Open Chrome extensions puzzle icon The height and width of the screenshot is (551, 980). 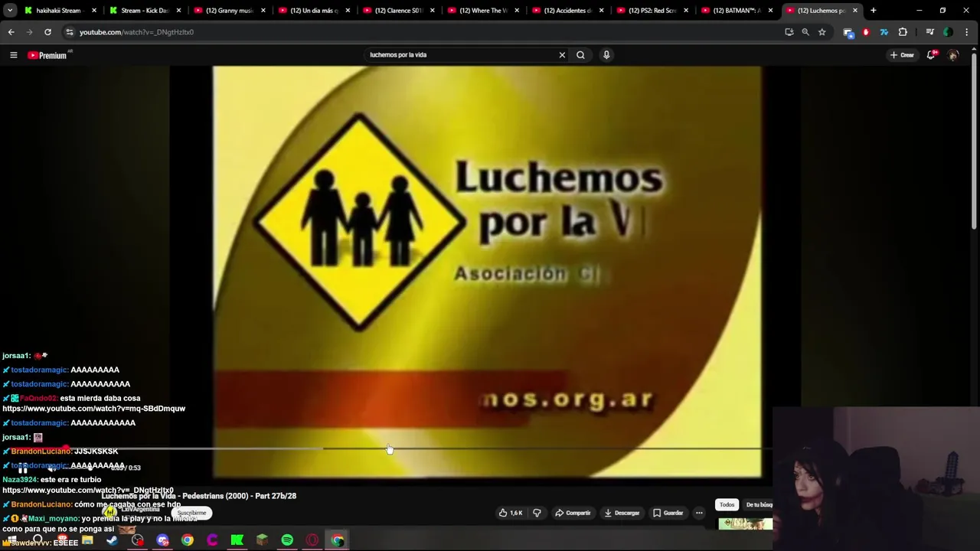903,32
